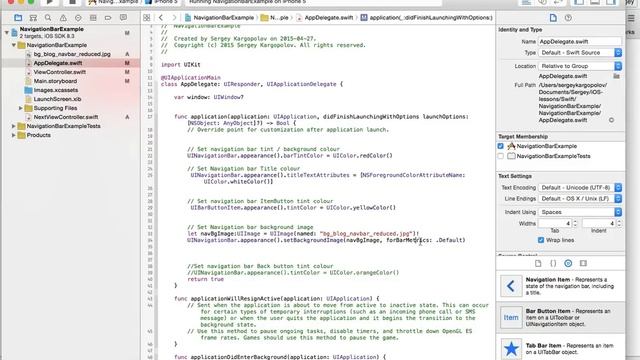Select Images.xcassets in navigator

tap(56, 90)
